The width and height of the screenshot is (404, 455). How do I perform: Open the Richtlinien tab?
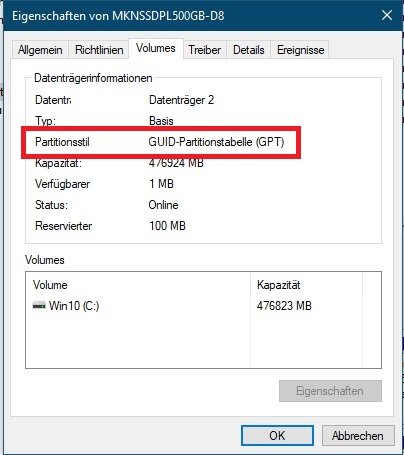[99, 50]
